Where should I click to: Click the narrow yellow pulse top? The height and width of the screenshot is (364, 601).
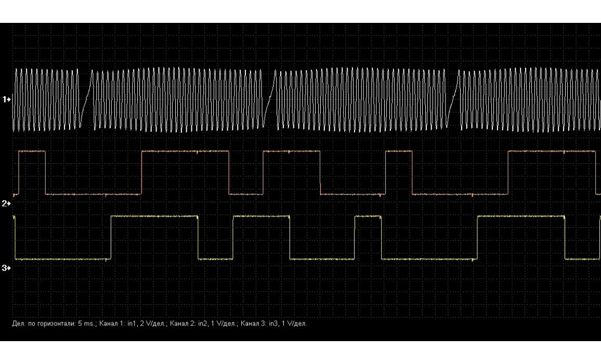click(368, 216)
